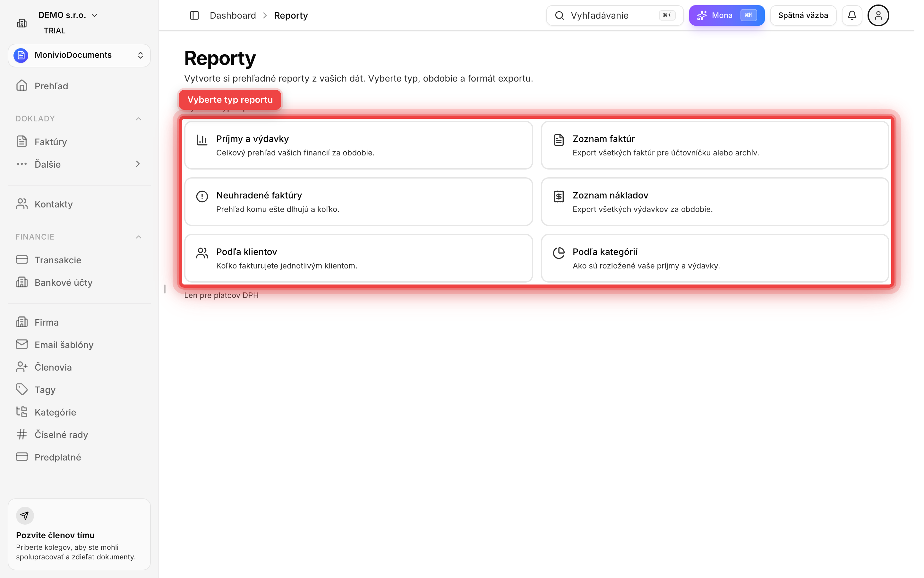Click the Len pre platcov DPH text
This screenshot has height=578, width=924.
[221, 295]
